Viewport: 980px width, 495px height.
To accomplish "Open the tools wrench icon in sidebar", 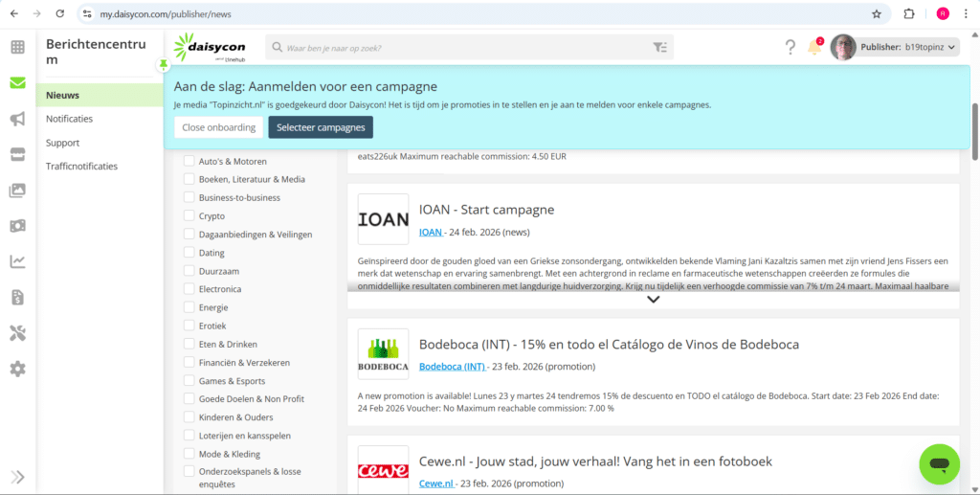I will pyautogui.click(x=17, y=333).
